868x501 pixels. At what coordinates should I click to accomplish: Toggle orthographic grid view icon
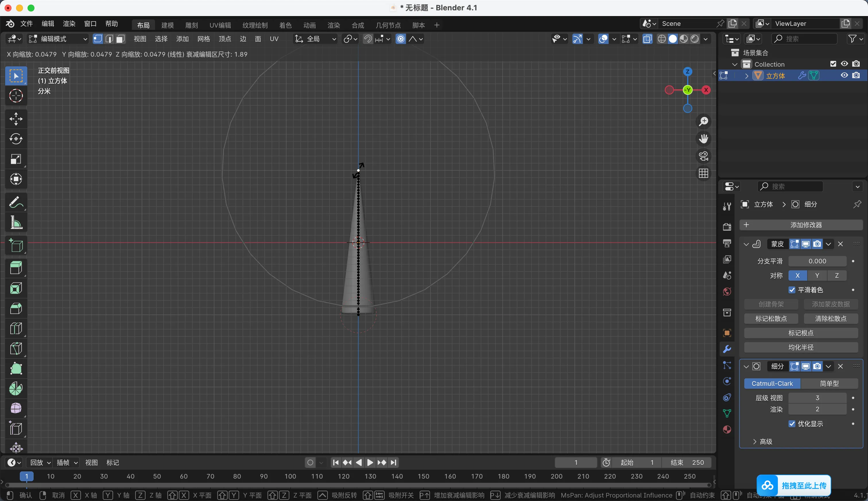(x=704, y=173)
